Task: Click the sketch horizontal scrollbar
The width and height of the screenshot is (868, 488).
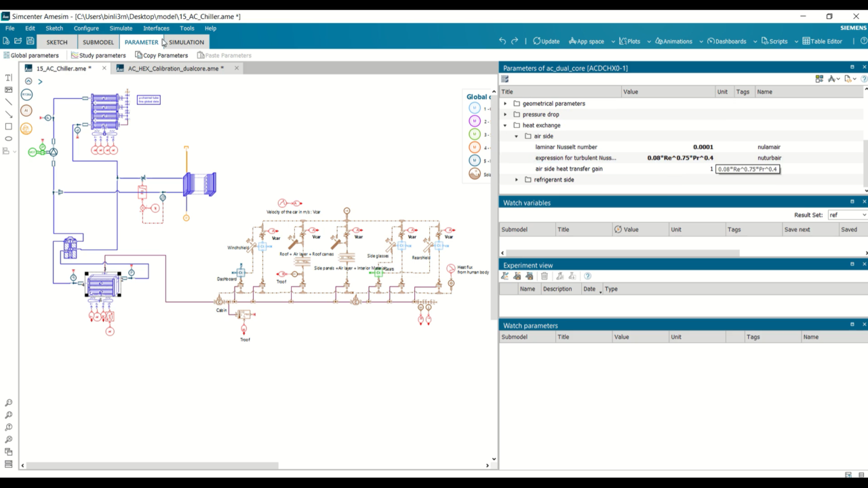Action: 153,466
